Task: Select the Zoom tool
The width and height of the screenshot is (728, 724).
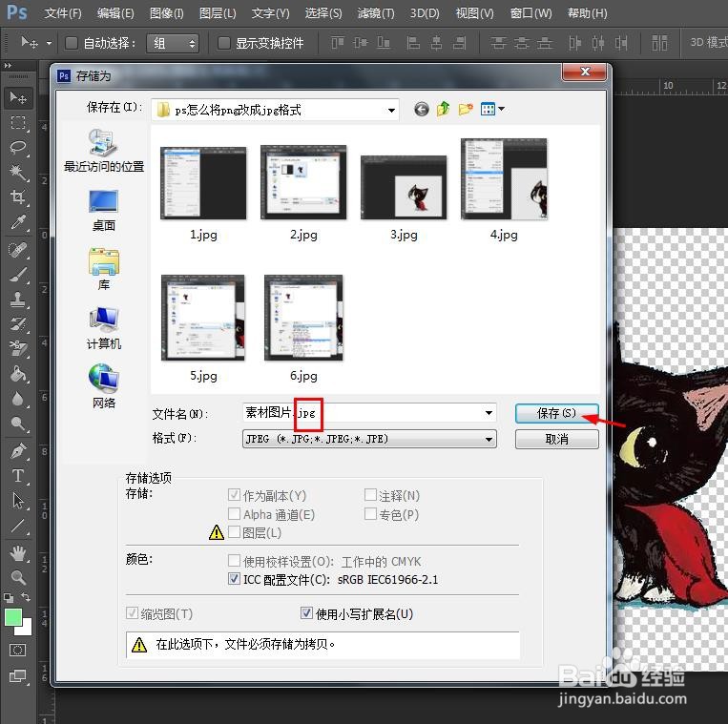Action: pyautogui.click(x=18, y=578)
